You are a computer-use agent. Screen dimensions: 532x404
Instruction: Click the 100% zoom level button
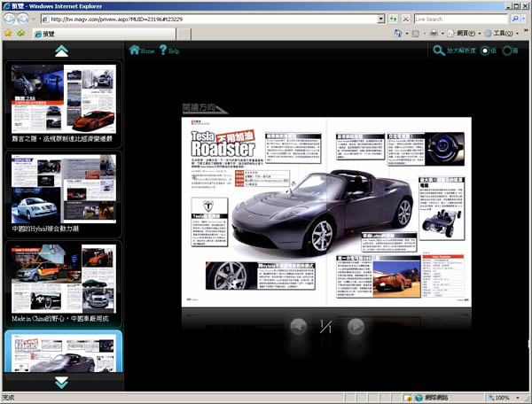pos(498,398)
